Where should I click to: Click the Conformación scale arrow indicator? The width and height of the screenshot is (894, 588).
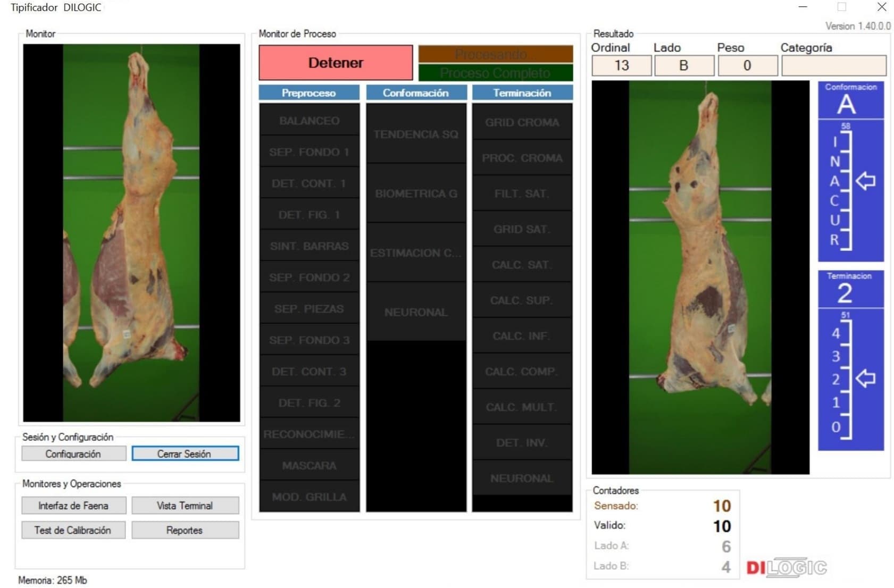865,181
